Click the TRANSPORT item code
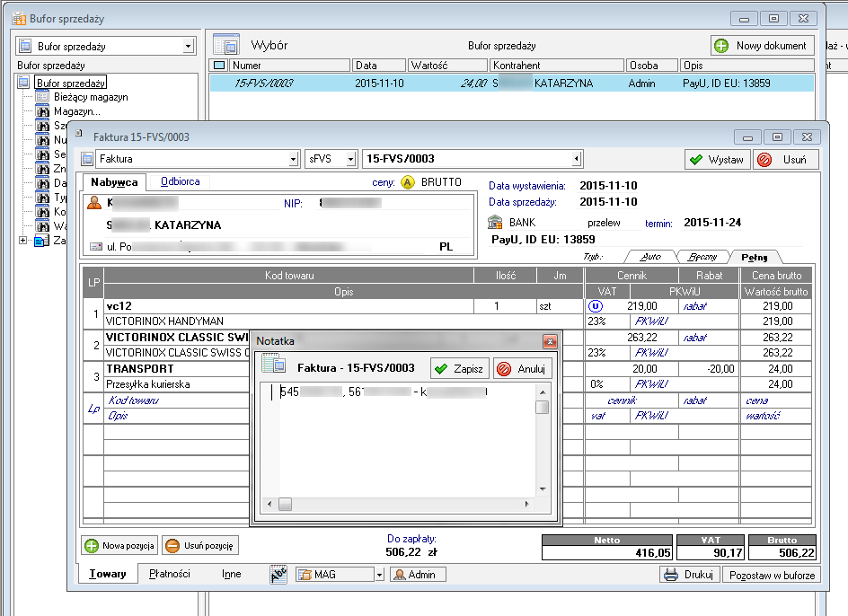The width and height of the screenshot is (848, 616). pyautogui.click(x=139, y=369)
